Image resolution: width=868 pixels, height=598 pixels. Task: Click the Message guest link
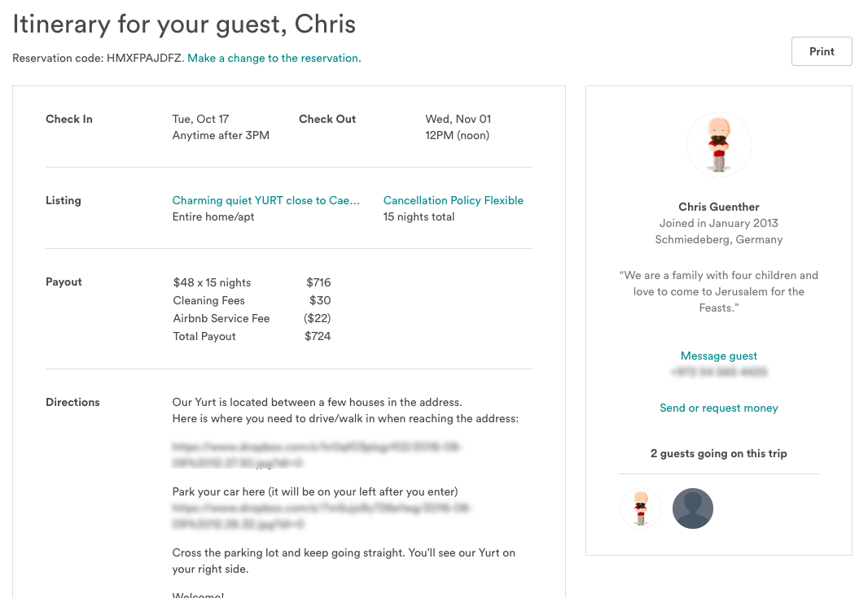coord(718,356)
